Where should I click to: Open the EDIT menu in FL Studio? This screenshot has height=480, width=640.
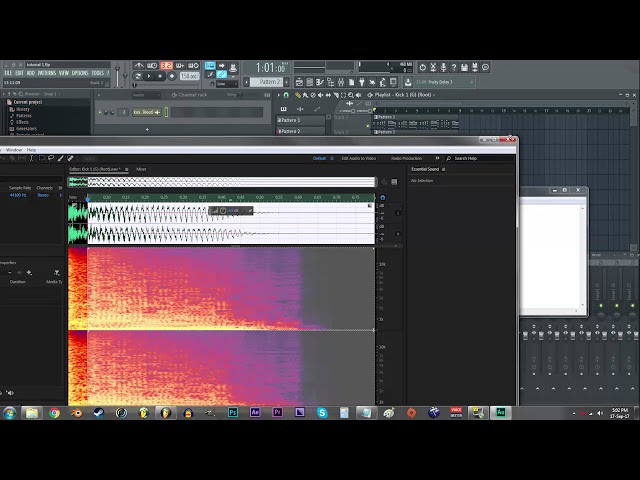20,73
